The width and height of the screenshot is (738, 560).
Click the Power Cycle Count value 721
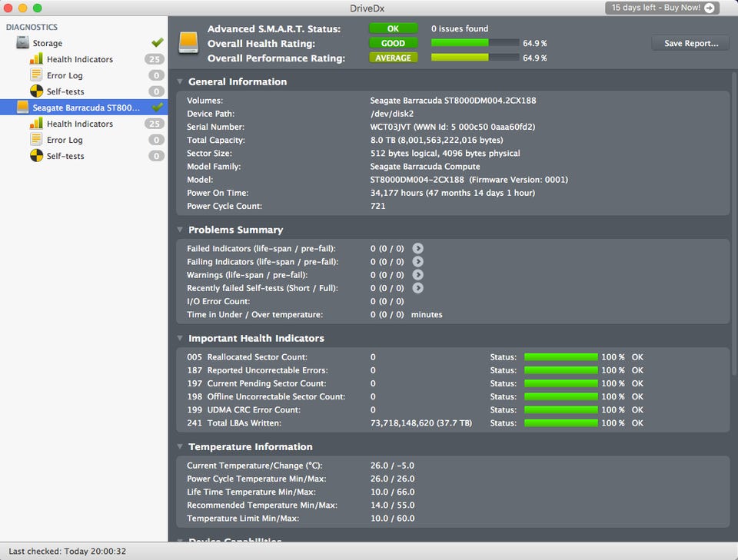(377, 206)
